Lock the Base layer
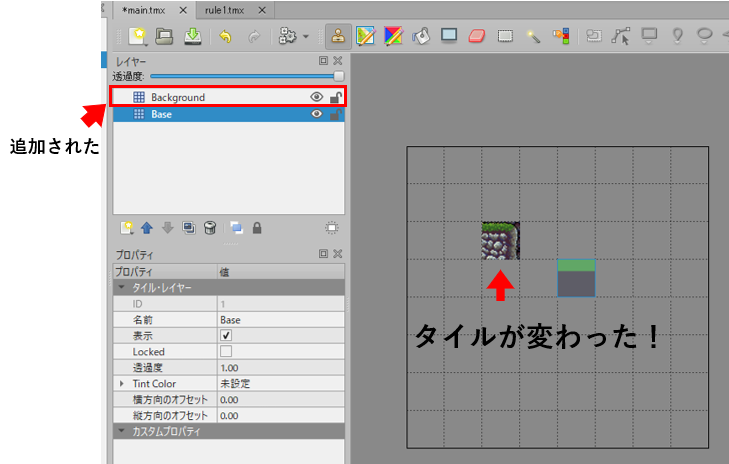 tap(336, 114)
